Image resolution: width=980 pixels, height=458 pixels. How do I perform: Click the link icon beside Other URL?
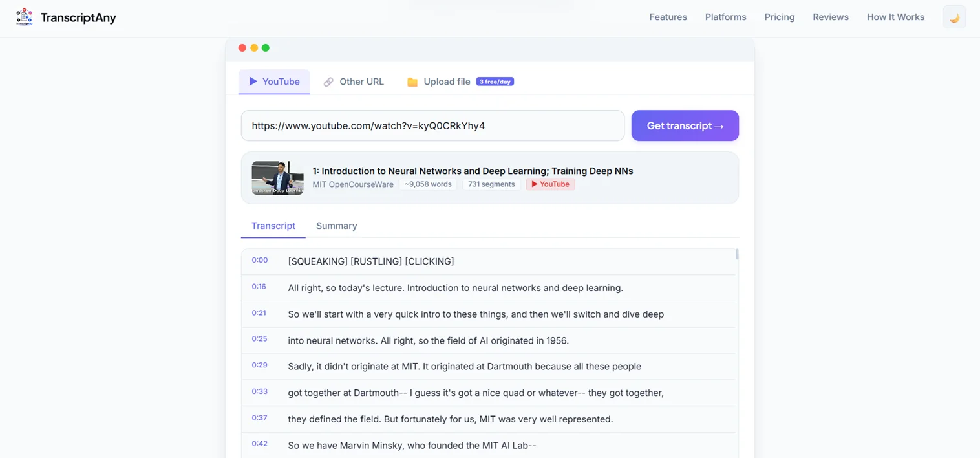point(328,82)
